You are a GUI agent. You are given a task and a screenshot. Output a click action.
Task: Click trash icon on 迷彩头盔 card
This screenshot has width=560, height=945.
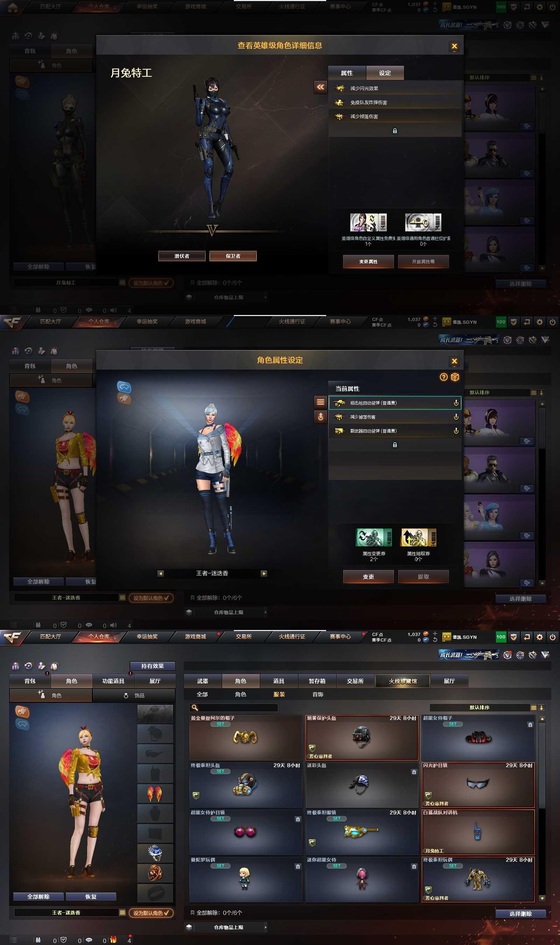coord(414,772)
